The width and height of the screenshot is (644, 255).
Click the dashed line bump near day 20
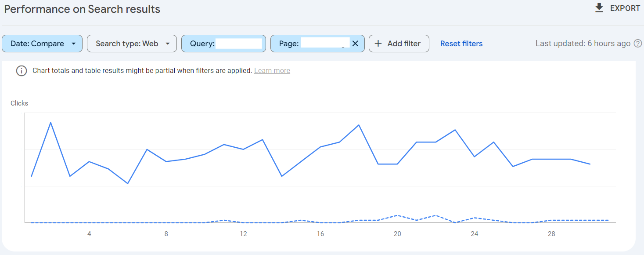point(397,215)
